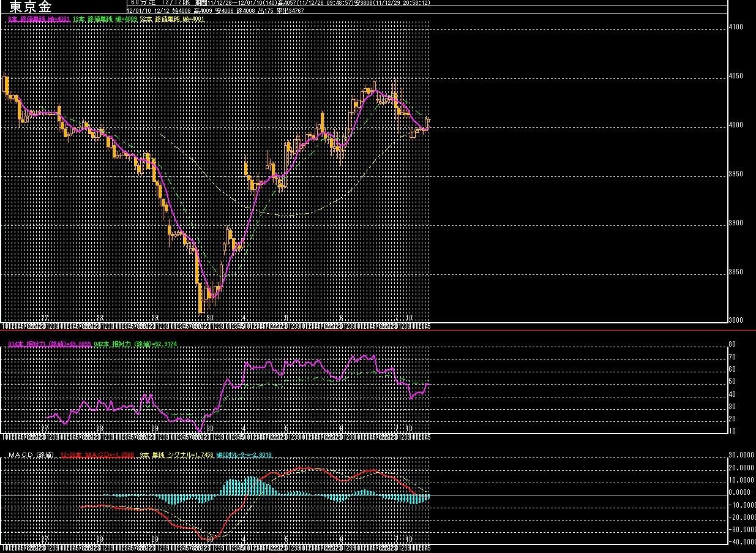Screen dimensions: 756x553
Task: Click the 10.0000 positive label on the MACD axis
Action: [x=741, y=480]
